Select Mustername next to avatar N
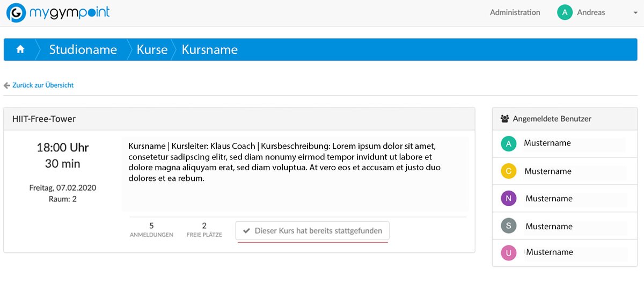The height and width of the screenshot is (283, 644). point(549,198)
